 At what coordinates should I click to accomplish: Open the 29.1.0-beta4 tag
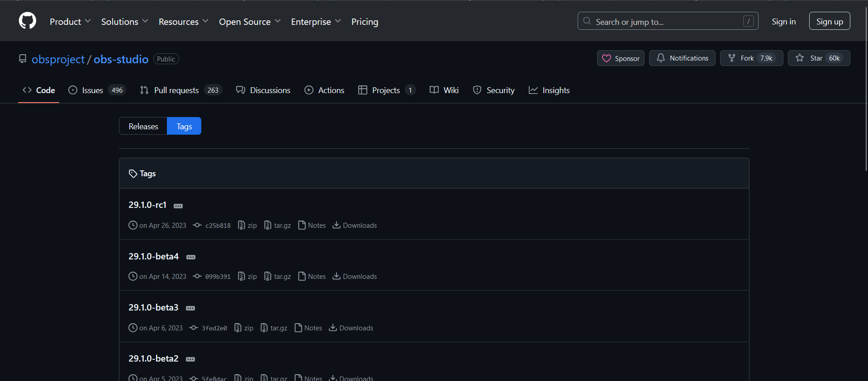(x=154, y=256)
